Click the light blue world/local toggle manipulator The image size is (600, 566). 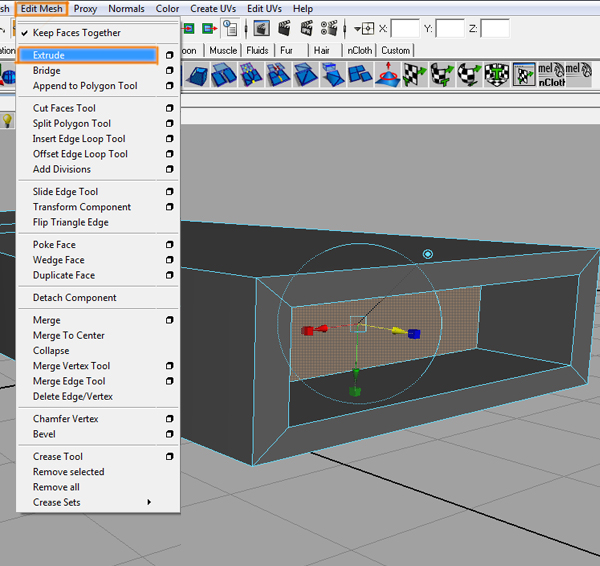coord(428,254)
